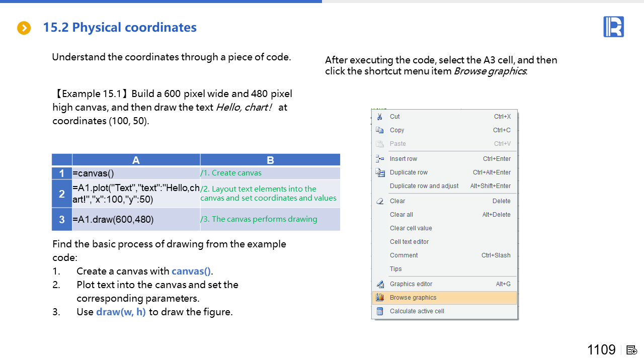
Task: Click the orange arrow bullet beside heading
Action: [x=24, y=28]
